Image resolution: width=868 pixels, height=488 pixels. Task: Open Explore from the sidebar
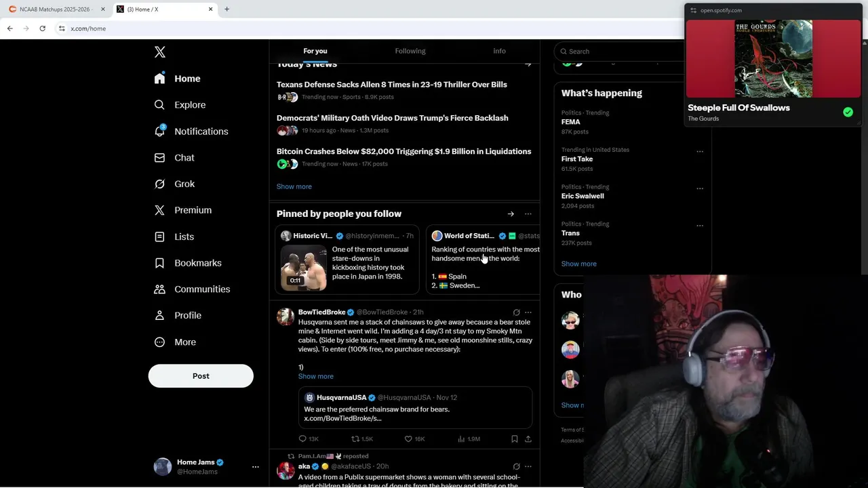(x=180, y=105)
